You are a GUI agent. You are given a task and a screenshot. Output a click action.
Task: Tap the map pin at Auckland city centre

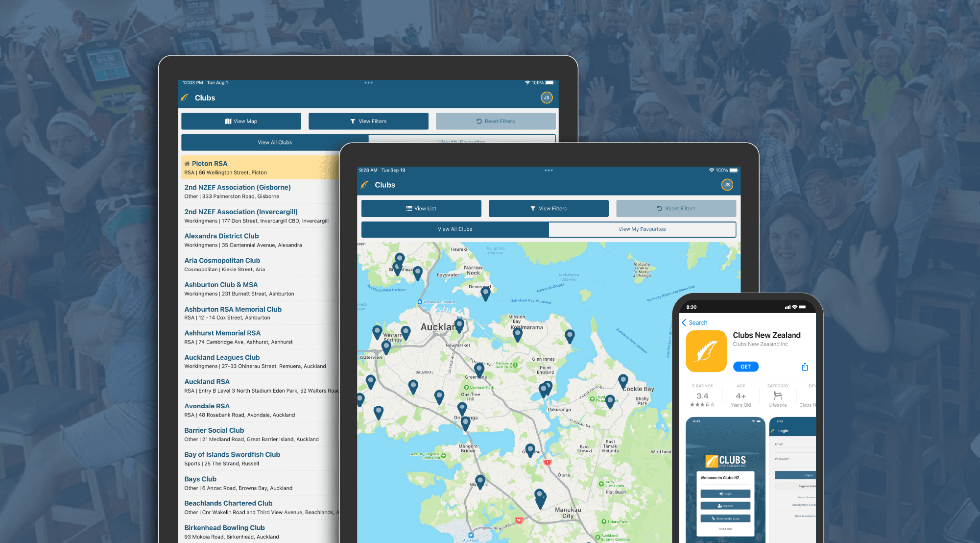(459, 325)
